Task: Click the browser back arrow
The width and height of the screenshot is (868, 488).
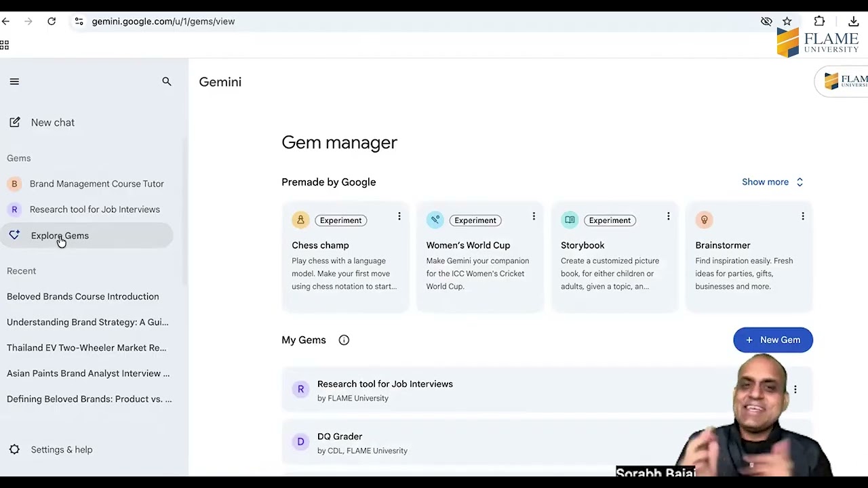Action: [x=5, y=22]
